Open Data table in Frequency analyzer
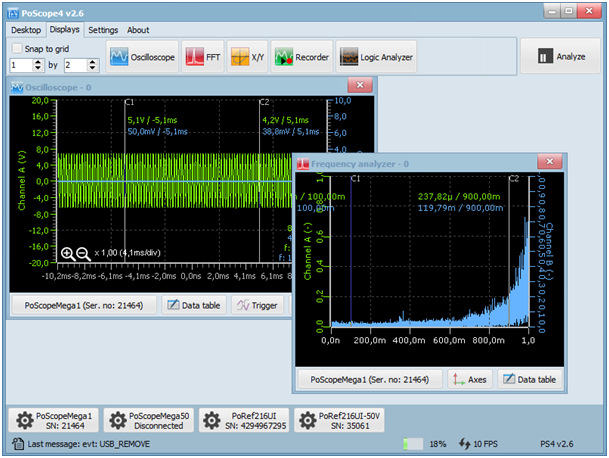Viewport: 609px width, 458px height. [529, 379]
